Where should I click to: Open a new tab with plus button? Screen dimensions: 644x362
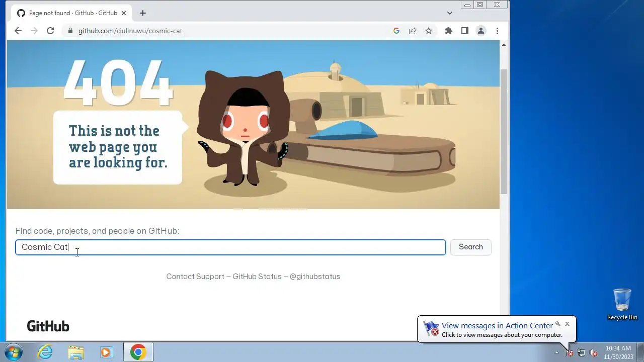(143, 13)
